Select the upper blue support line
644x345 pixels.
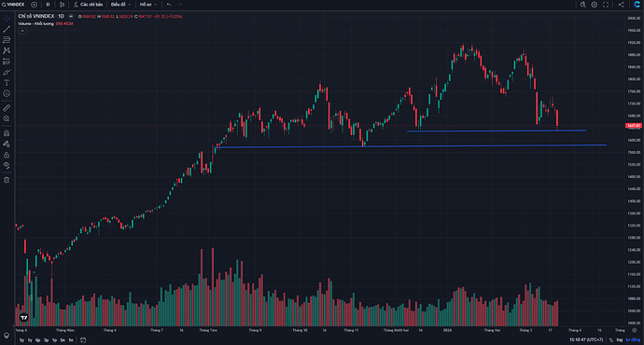[497, 131]
